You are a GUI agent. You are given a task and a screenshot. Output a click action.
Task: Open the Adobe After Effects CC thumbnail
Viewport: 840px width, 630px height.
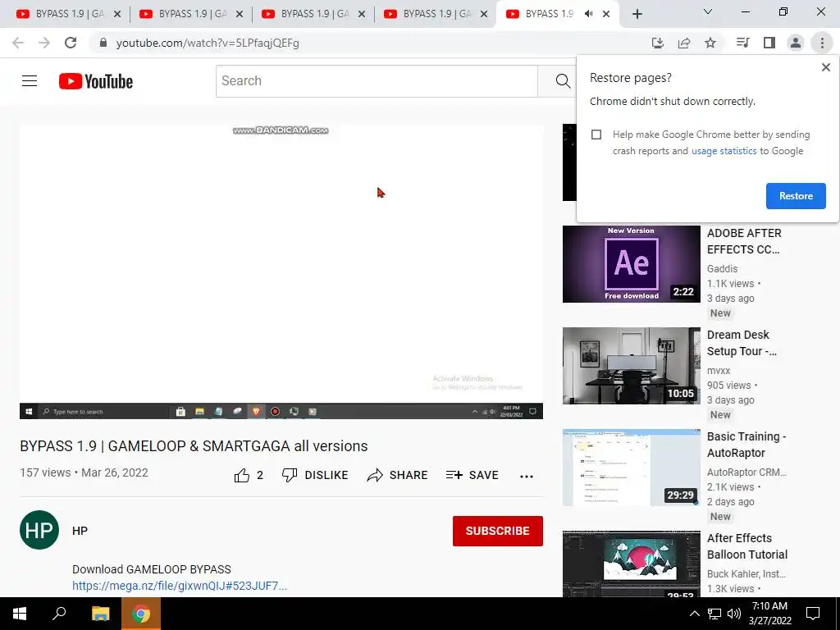(x=631, y=264)
